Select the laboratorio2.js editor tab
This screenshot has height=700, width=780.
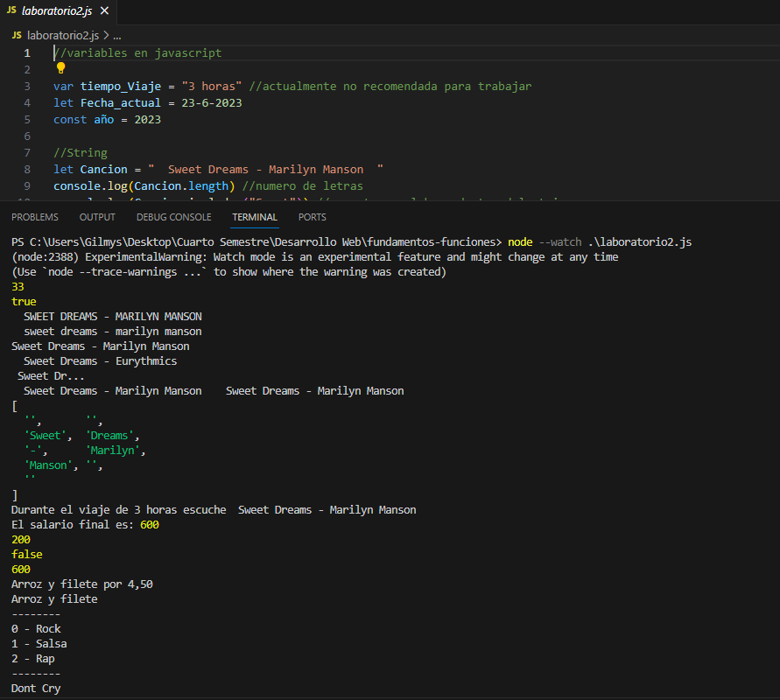(x=57, y=12)
